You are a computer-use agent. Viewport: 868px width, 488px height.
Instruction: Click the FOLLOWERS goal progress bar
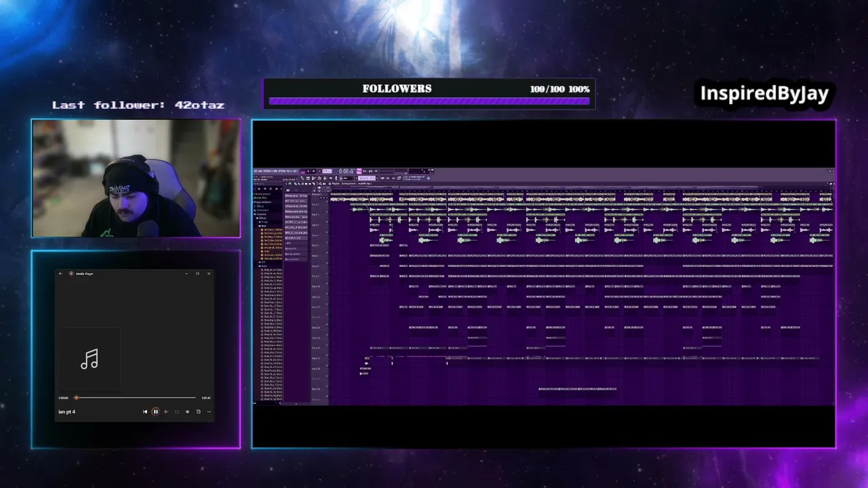tap(429, 101)
